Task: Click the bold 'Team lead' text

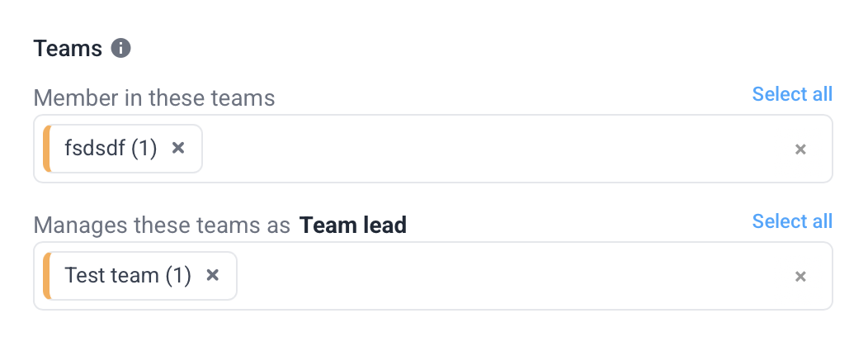Action: 353,225
